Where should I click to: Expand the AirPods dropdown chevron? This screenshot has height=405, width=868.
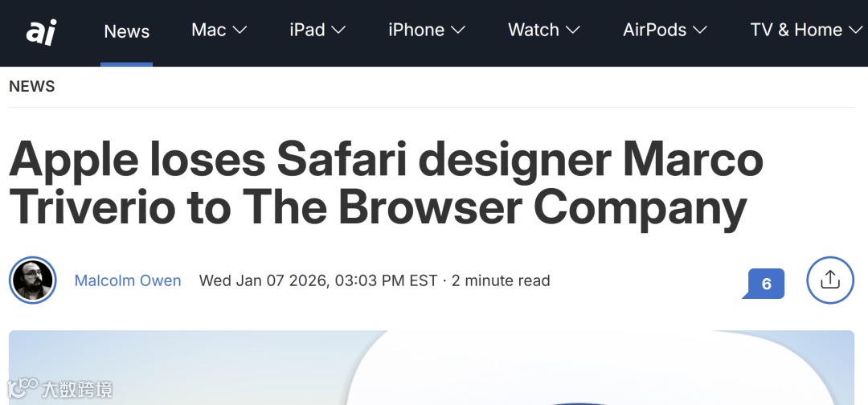tap(700, 31)
